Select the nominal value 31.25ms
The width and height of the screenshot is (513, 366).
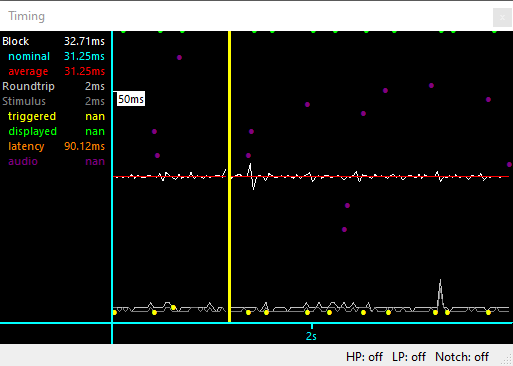[x=84, y=56]
